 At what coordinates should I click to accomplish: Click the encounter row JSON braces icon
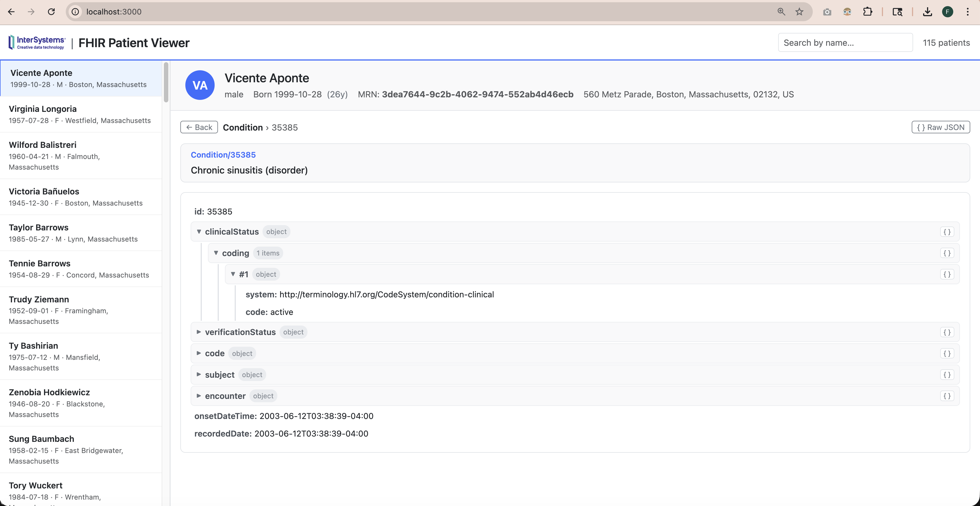tap(947, 396)
